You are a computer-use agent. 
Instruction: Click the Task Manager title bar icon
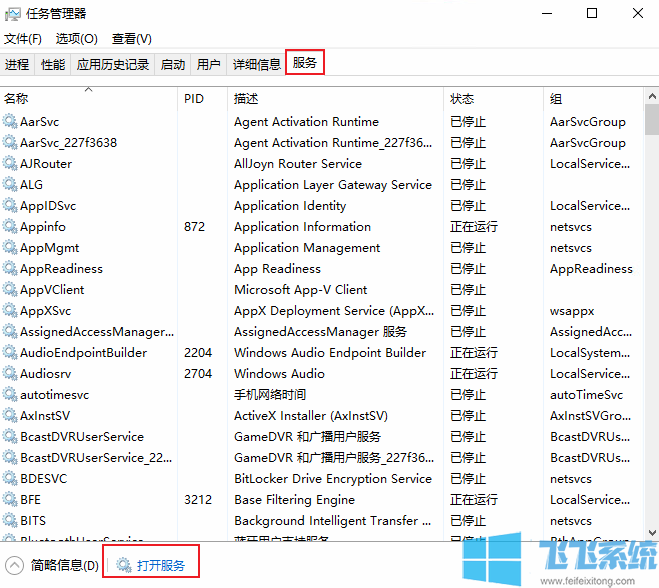tap(13, 13)
